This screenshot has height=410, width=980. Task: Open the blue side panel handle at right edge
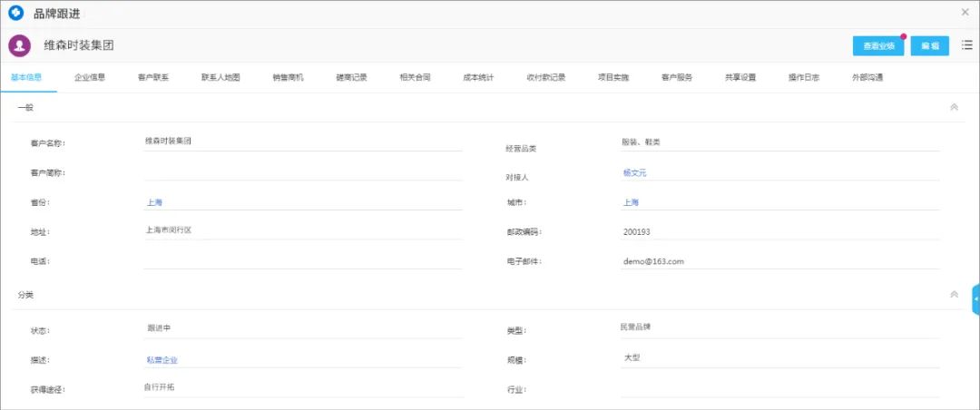[975, 299]
